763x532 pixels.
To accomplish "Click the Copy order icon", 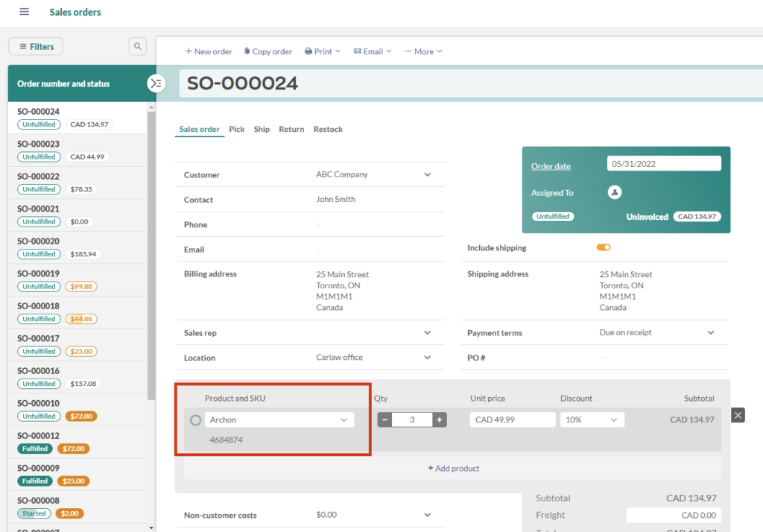I will click(x=247, y=51).
